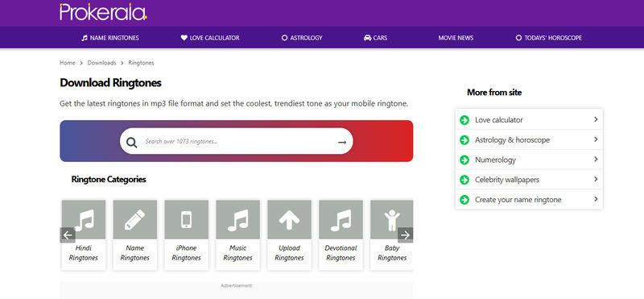
Task: Slide the categories carousel left
Action: (x=68, y=235)
